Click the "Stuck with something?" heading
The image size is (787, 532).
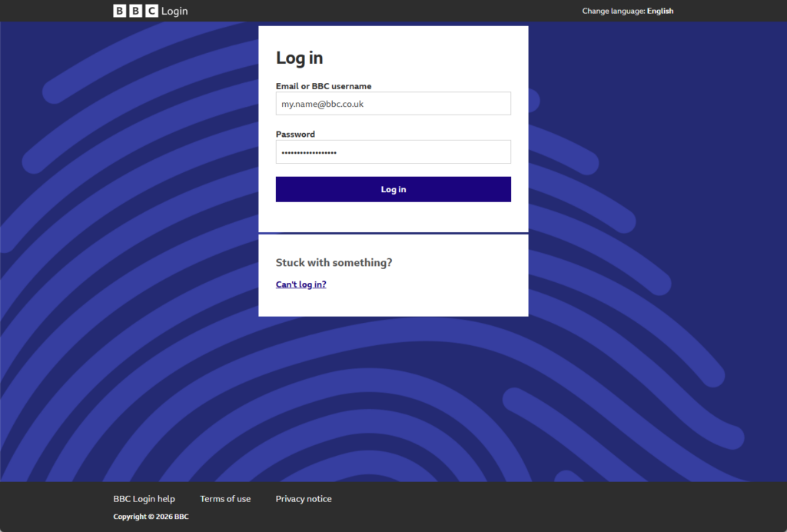(x=334, y=263)
